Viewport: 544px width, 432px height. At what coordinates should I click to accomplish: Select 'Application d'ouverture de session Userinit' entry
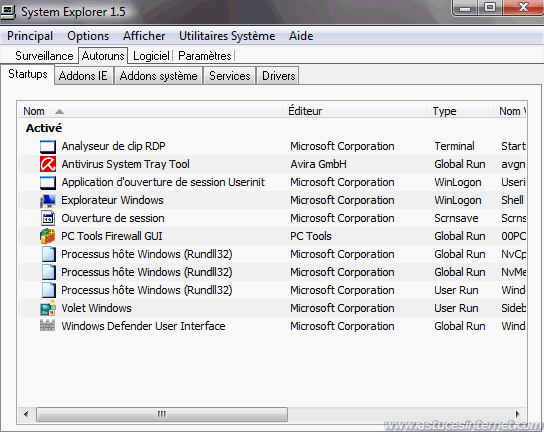coord(163,182)
